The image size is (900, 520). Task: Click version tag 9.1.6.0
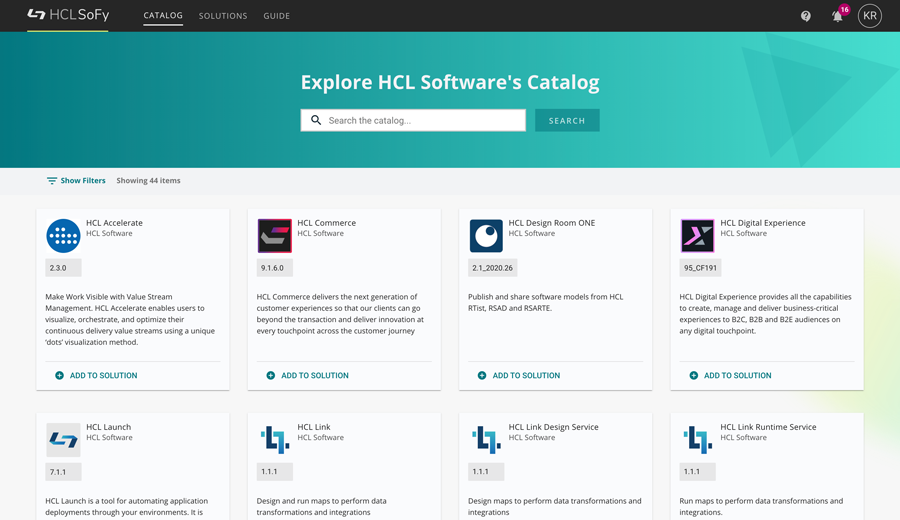274,268
